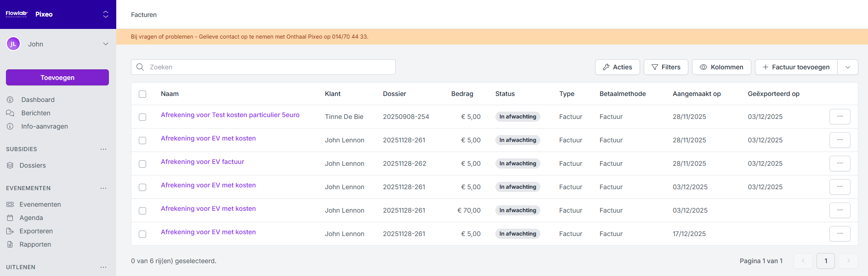Screen dimensions: 868x276
Task: Click the Info-aanvragen info icon
Action: pyautogui.click(x=10, y=126)
